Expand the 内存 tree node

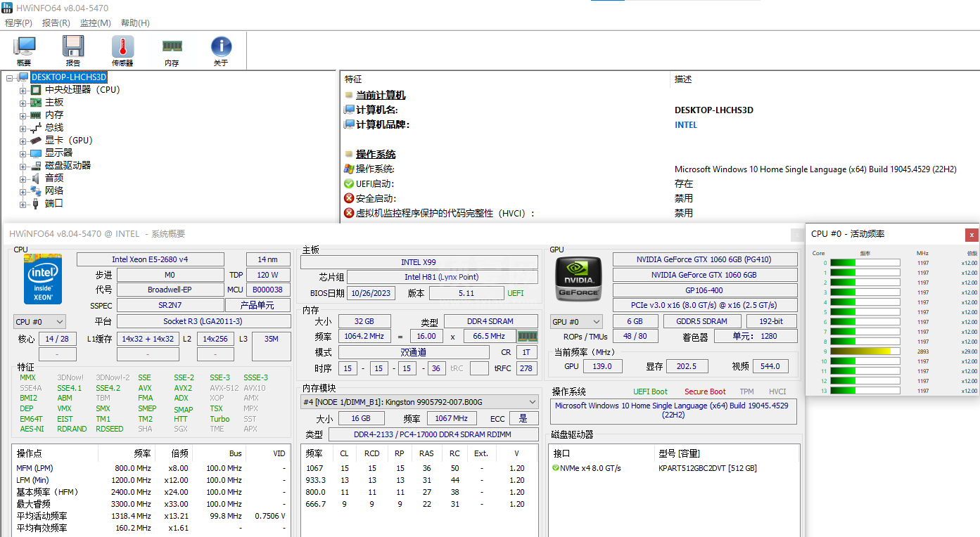click(23, 115)
